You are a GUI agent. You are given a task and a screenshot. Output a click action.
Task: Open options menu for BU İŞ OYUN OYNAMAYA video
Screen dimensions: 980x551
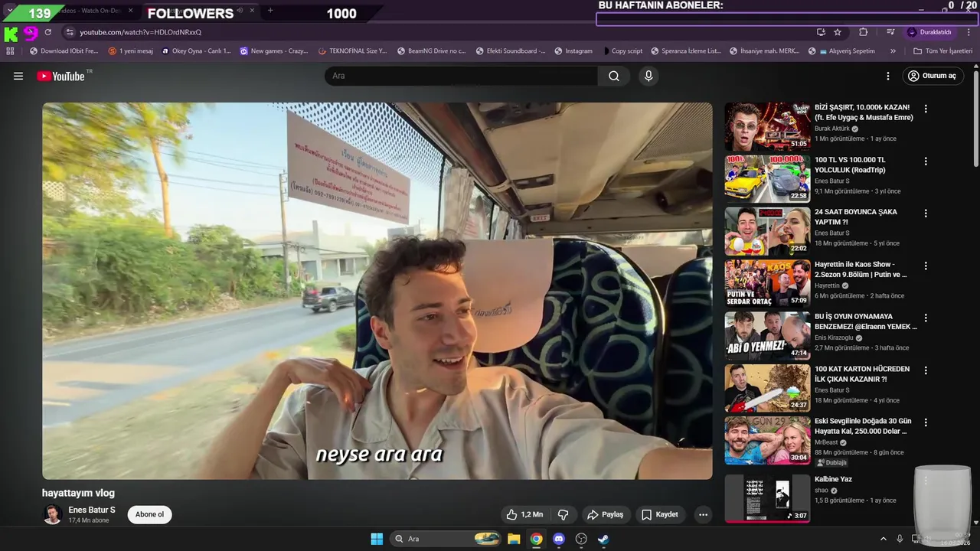coord(926,318)
